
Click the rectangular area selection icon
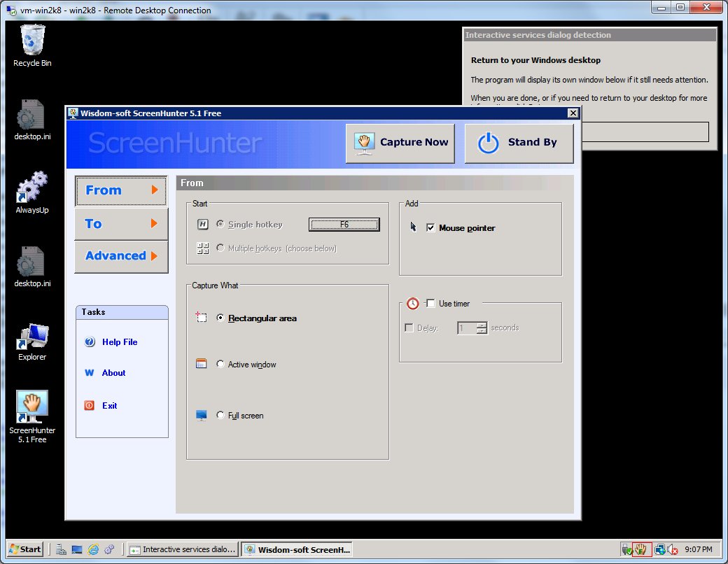pyautogui.click(x=201, y=318)
